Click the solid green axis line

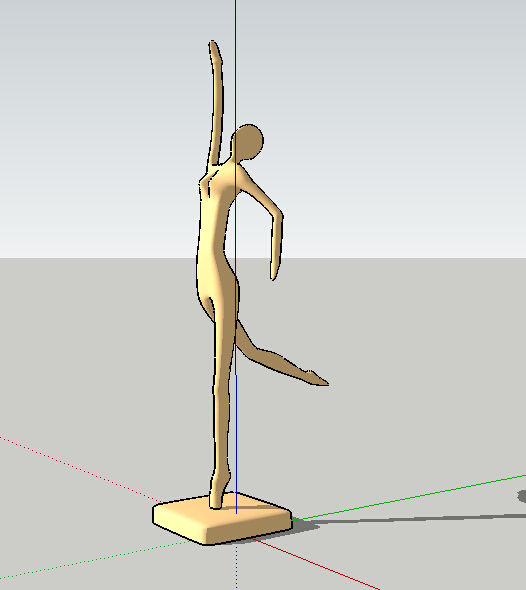pos(410,499)
